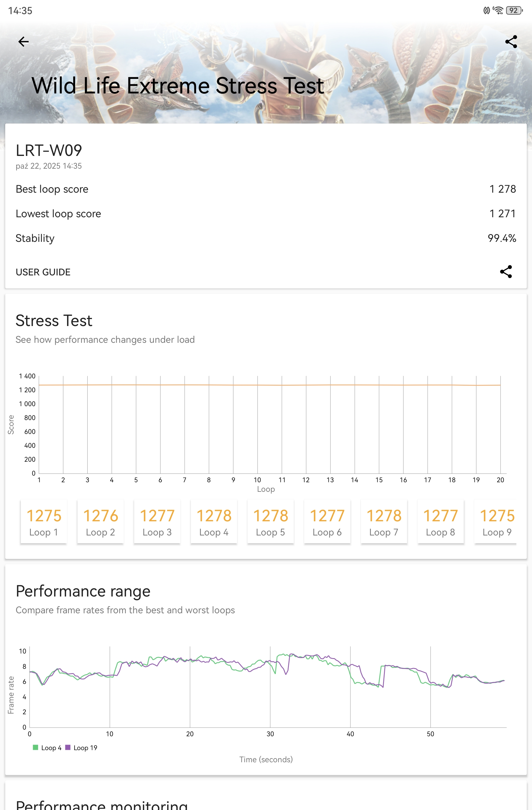Tap the Loop 3 card showing 1277
Image resolution: width=532 pixels, height=810 pixels.
(x=157, y=521)
